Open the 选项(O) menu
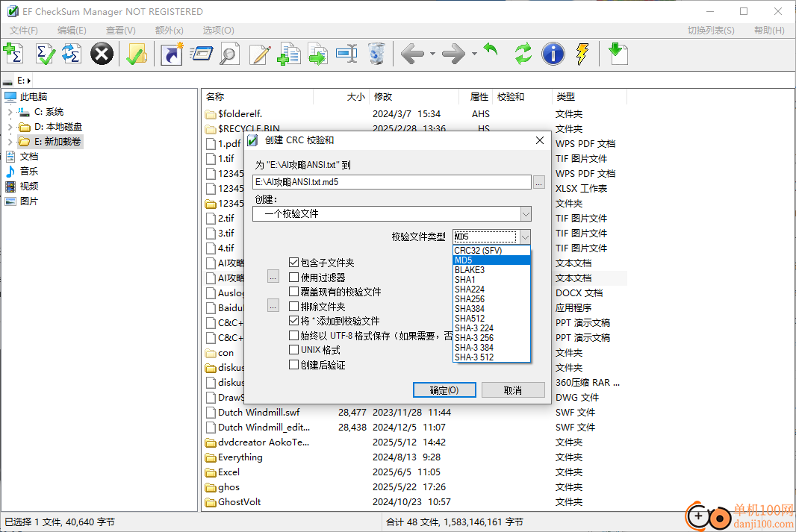796x532 pixels. (218, 31)
